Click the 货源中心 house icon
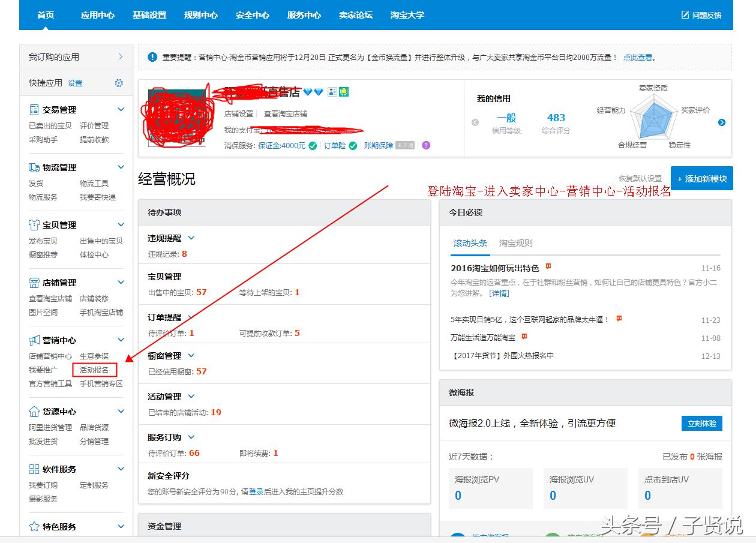The width and height of the screenshot is (756, 543). point(34,412)
